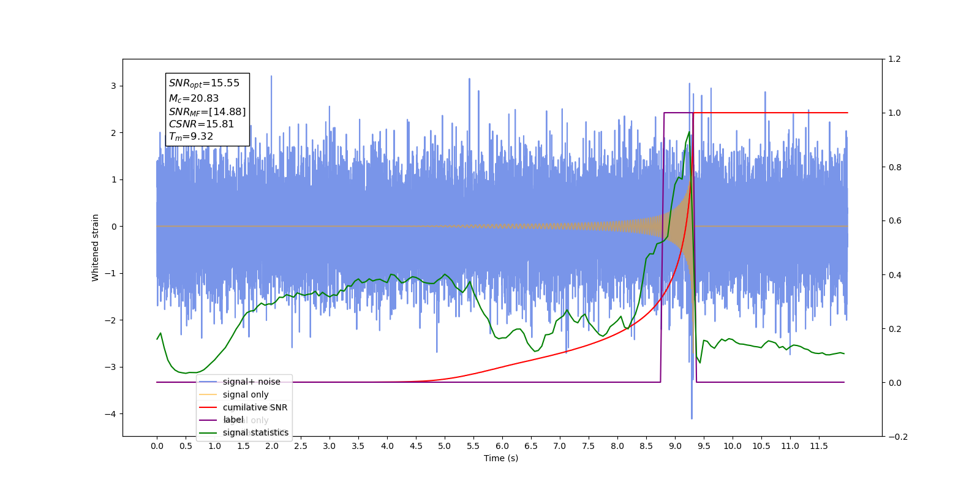980x490 pixels.
Task: Click the 'Time (s)' x-axis label
Action: pyautogui.click(x=501, y=458)
